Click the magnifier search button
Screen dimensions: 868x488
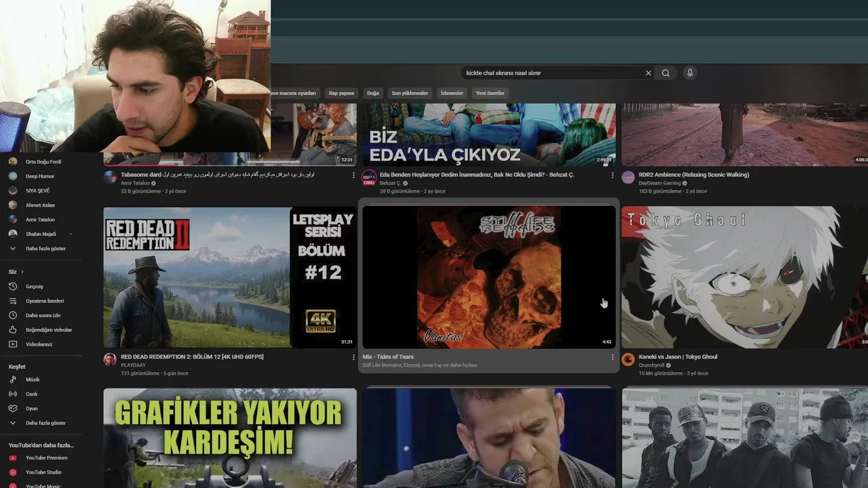click(x=666, y=73)
